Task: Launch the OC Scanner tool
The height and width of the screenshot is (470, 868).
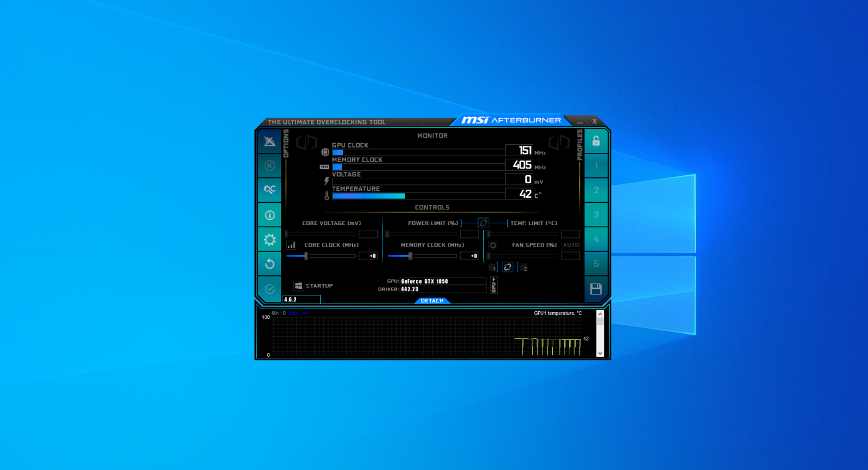Action: 270,190
